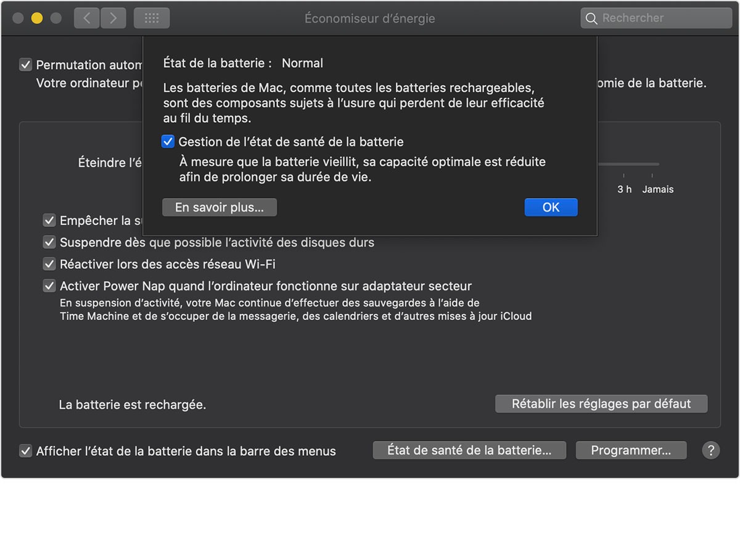Uncheck Afficher l'état de la batterie dans la barre des menus

click(25, 451)
